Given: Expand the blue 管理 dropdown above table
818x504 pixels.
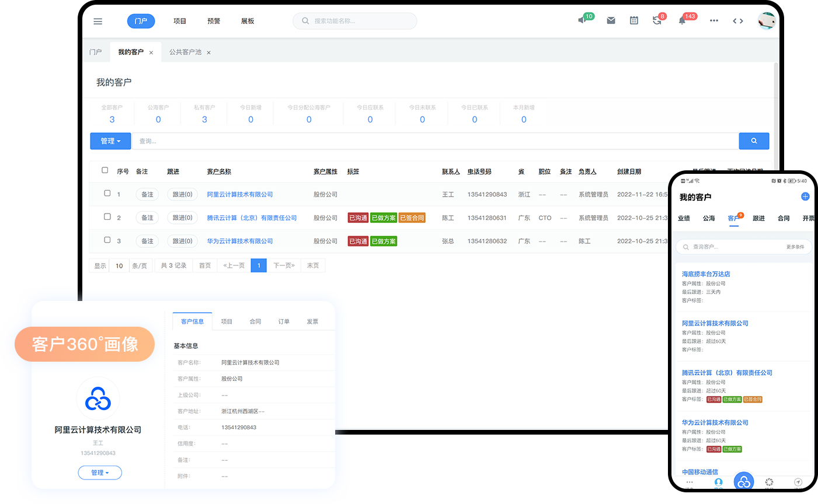Looking at the screenshot, I should [110, 141].
